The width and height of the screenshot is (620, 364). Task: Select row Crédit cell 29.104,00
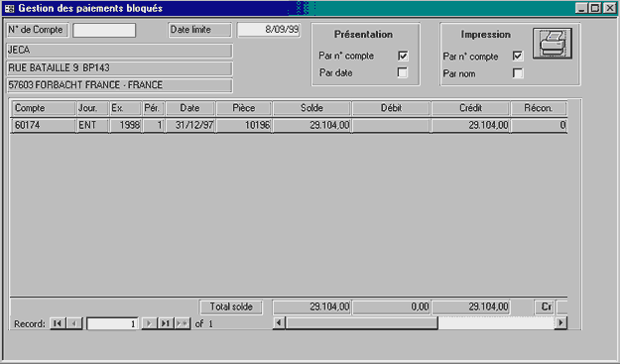coord(470,125)
